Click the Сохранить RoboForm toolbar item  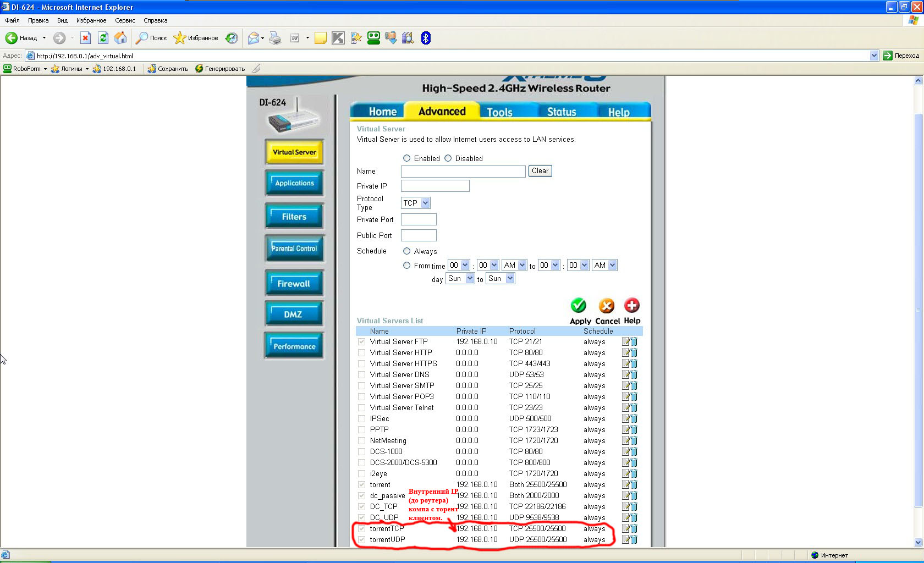(x=168, y=69)
